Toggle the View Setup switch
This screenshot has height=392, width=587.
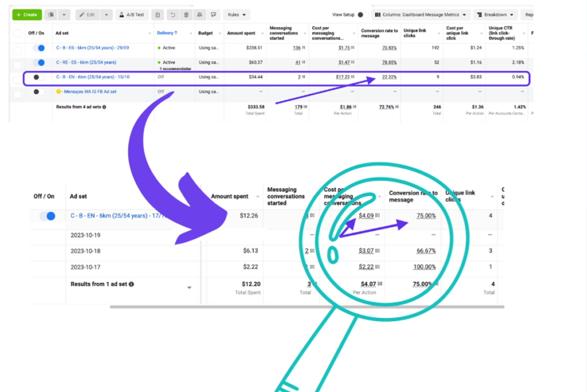tap(362, 15)
